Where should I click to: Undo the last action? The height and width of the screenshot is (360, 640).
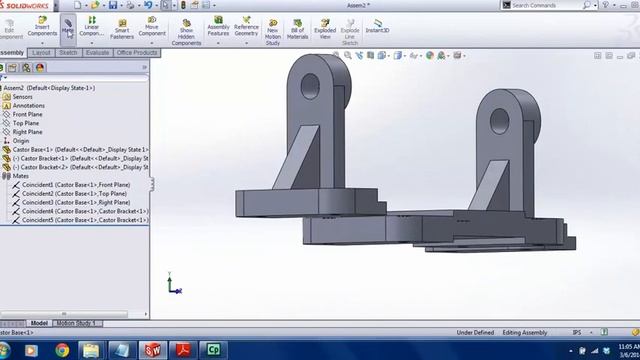148,5
